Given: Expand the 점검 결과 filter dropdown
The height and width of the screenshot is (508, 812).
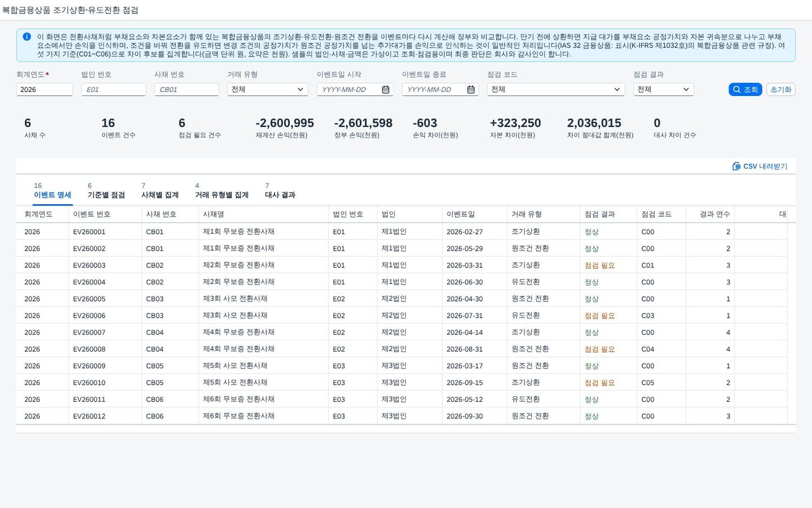Looking at the screenshot, I should point(664,90).
